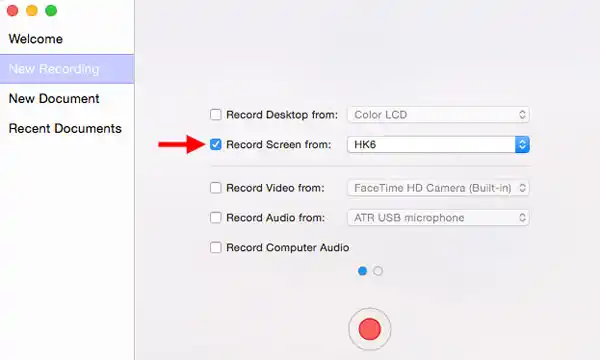Click the Record Computer Audio label

287,248
